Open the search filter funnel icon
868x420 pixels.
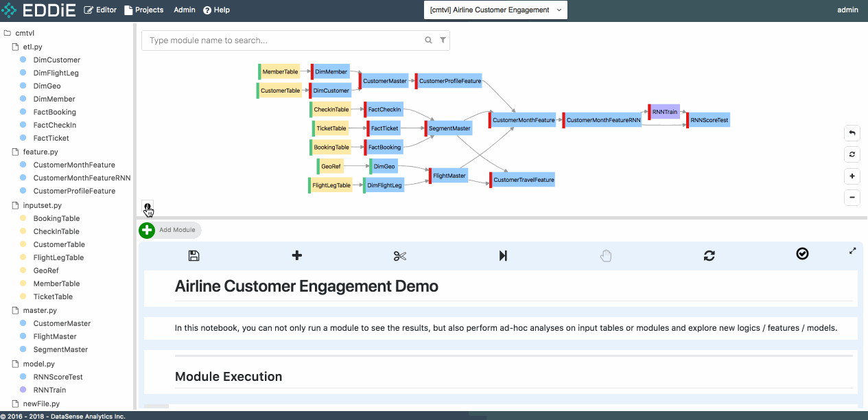tap(443, 40)
